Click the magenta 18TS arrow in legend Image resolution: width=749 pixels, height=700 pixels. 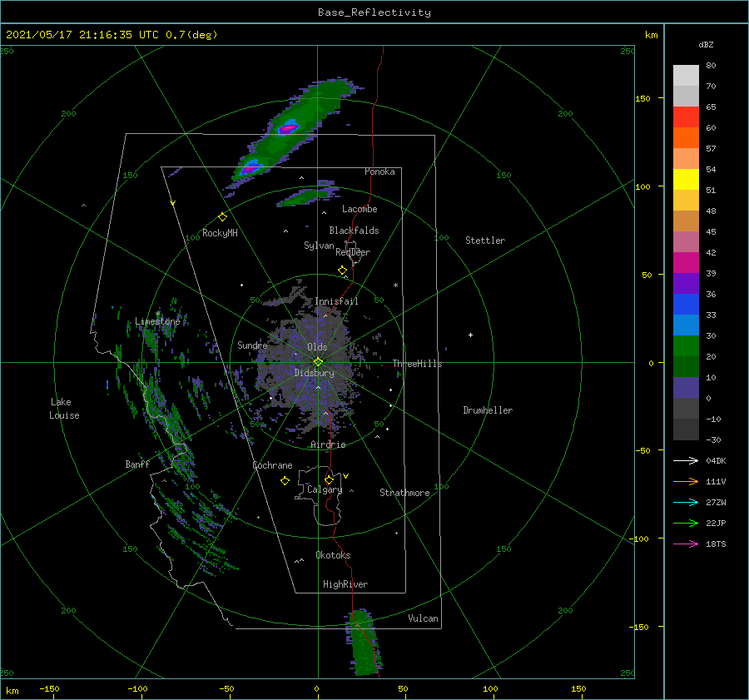tap(686, 544)
